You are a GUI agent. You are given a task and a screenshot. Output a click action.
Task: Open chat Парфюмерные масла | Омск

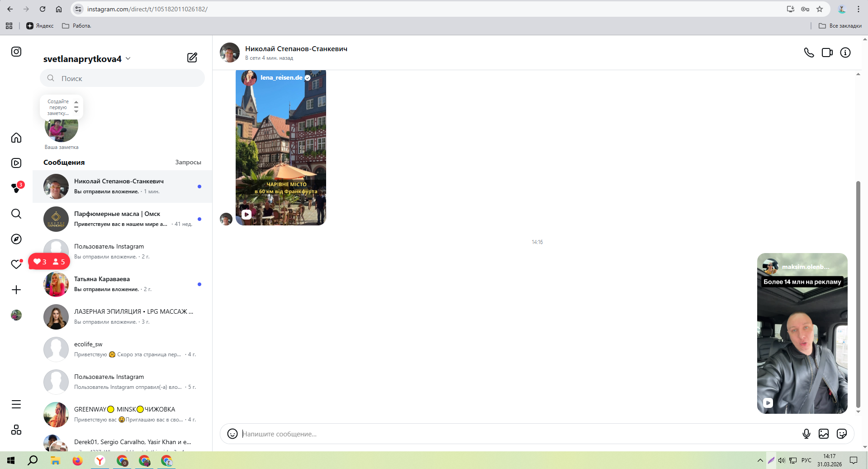point(122,219)
